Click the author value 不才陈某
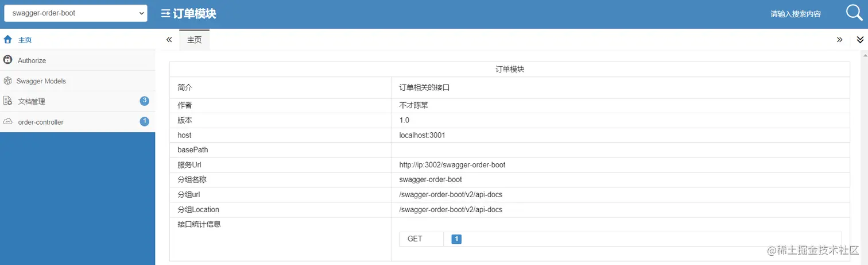This screenshot has height=265, width=868. [x=414, y=105]
